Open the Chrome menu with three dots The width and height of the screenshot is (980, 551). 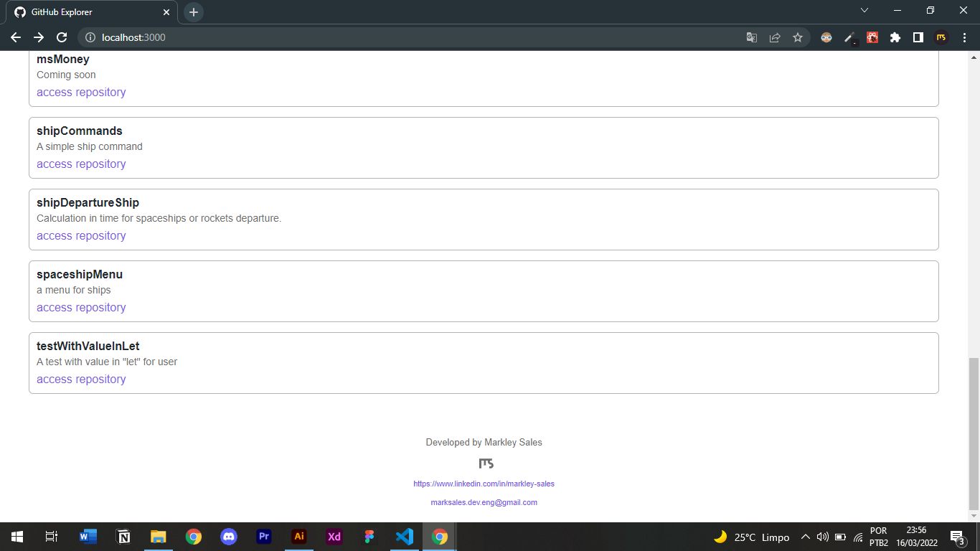coord(963,37)
